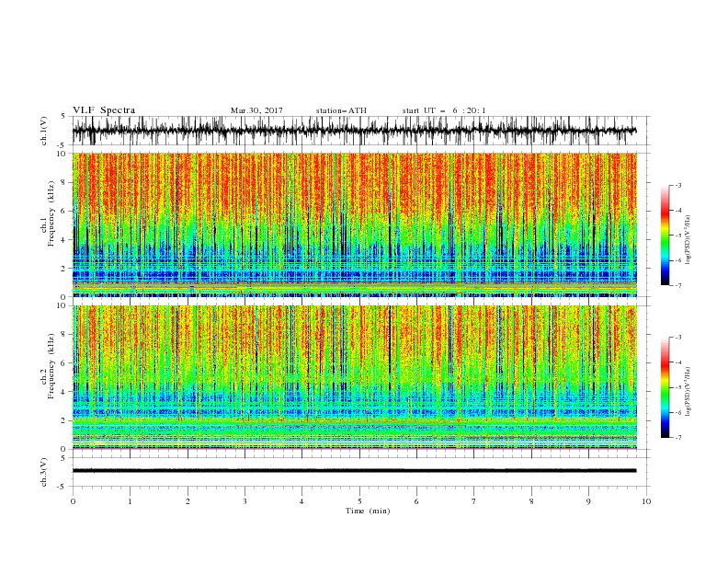Click time-axis tick label '6'
The image size is (728, 563).
tap(416, 501)
